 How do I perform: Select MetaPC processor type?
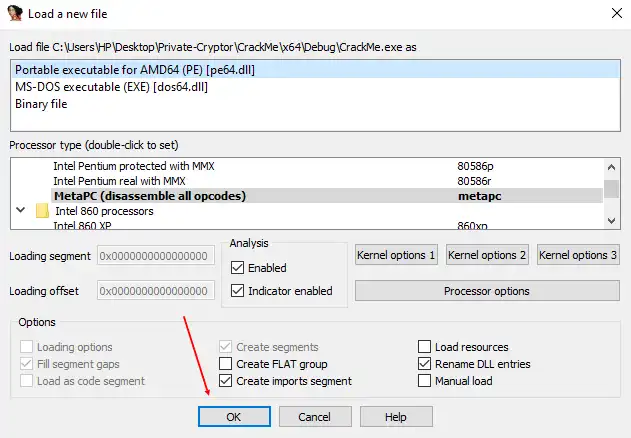(150, 196)
